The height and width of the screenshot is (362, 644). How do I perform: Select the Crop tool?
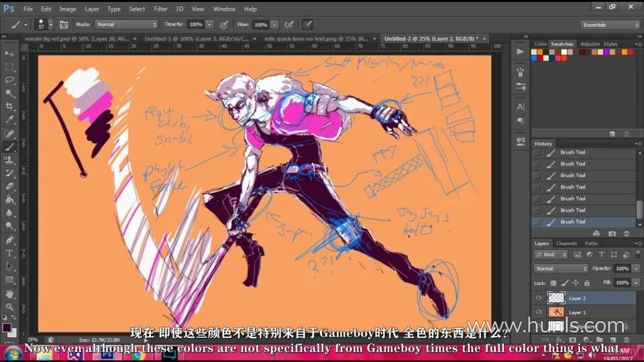click(9, 106)
